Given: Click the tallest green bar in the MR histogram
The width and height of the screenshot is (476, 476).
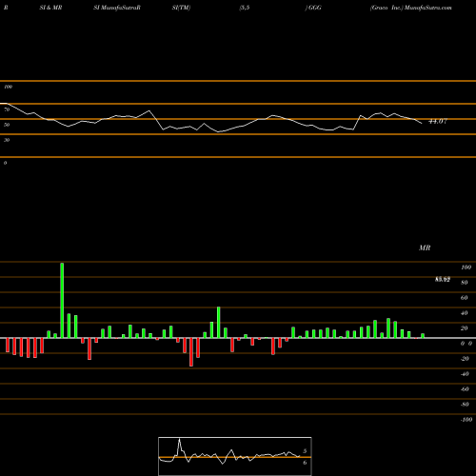Looking at the screenshot, I should tap(62, 300).
